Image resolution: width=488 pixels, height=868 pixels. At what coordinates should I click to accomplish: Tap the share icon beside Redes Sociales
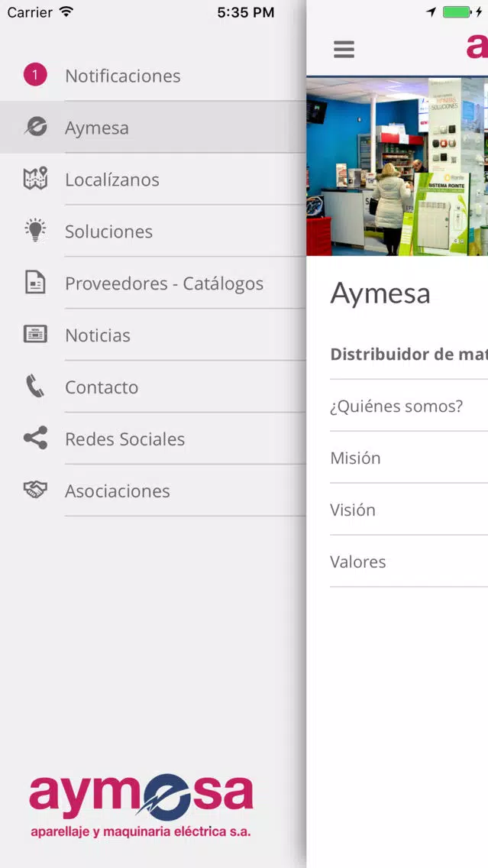[35, 438]
